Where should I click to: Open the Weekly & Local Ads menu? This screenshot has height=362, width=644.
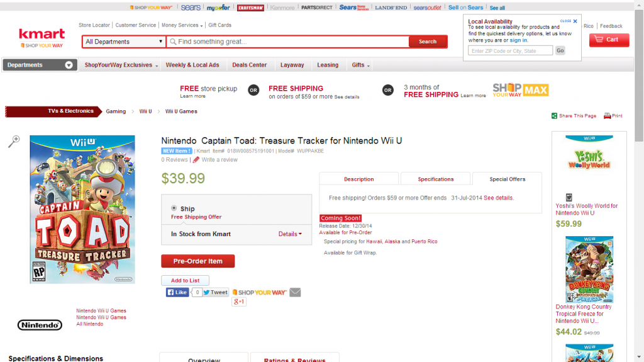[x=192, y=65]
